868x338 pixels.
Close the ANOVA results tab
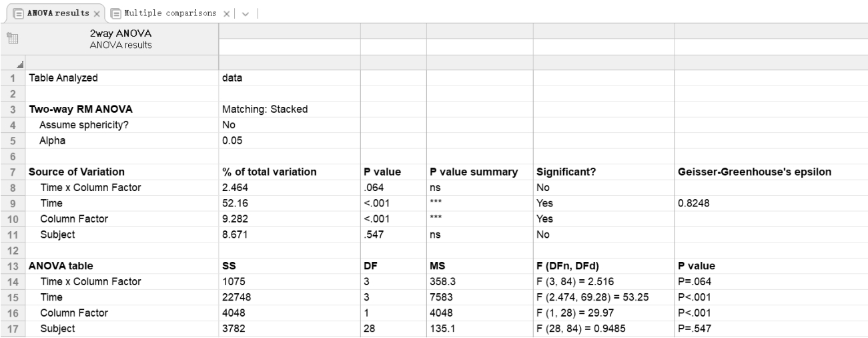tap(97, 13)
